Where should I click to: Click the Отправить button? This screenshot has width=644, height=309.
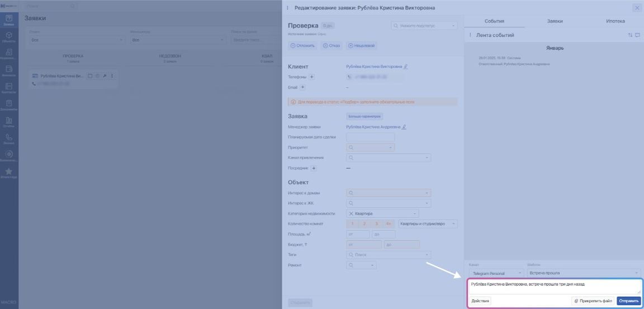629,301
